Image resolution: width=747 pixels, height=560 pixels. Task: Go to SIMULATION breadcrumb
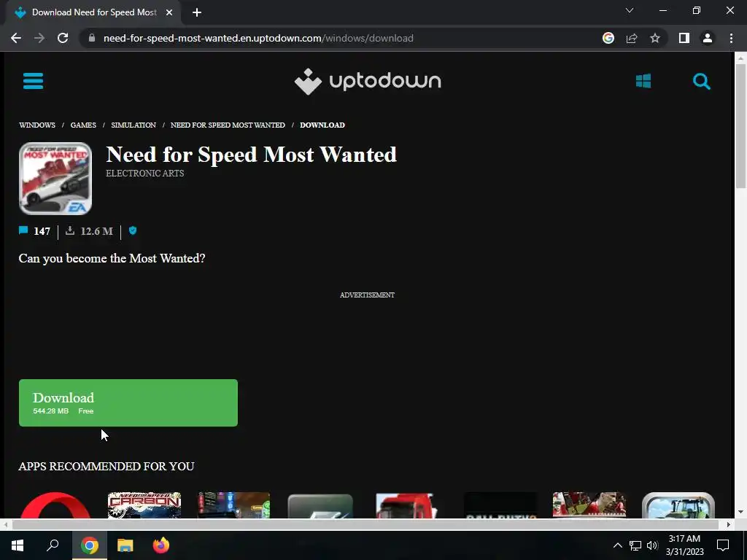point(133,125)
